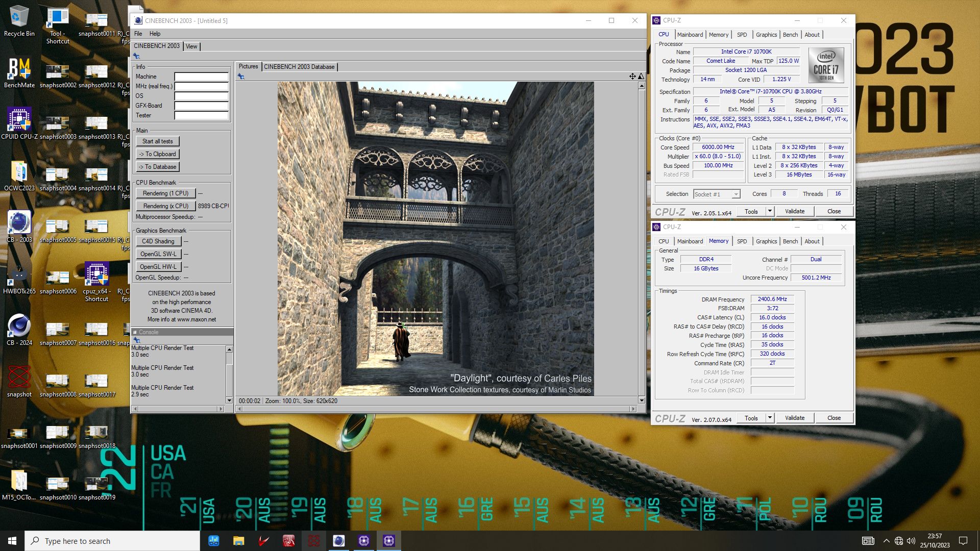Expand Tools dropdown arrow in upper CPU-Z
Screen dimensions: 980x551
(x=770, y=211)
